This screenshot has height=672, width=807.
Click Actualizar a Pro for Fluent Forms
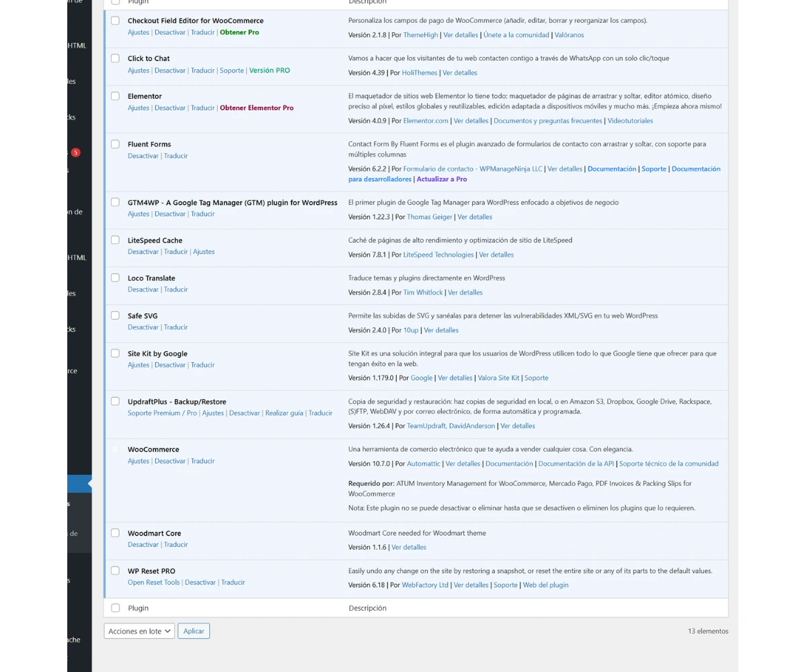(x=442, y=179)
